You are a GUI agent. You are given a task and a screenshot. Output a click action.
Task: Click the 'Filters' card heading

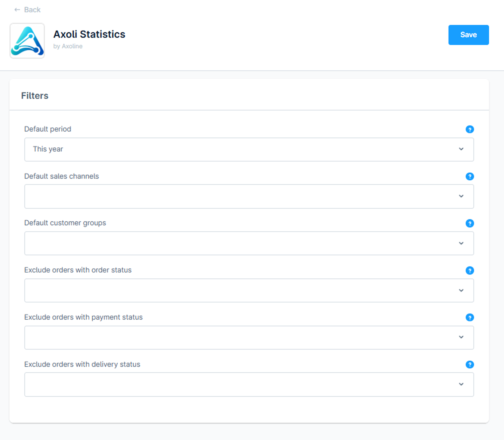(35, 96)
